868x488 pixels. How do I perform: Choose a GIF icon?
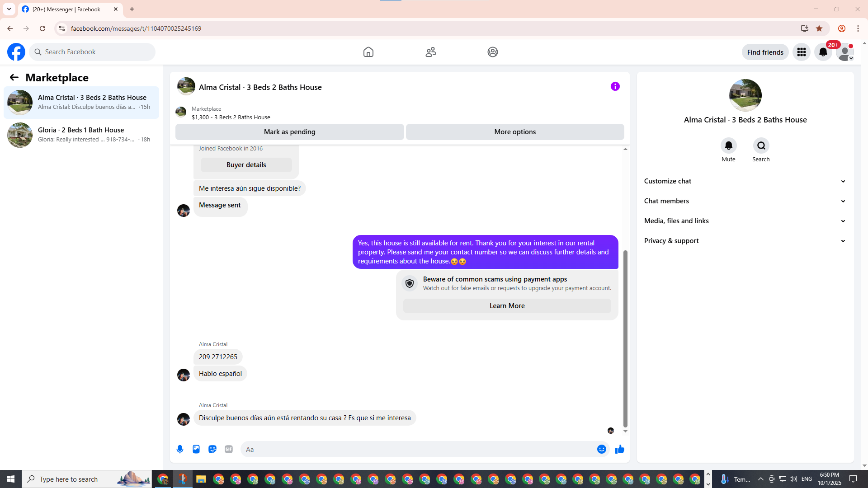point(229,449)
